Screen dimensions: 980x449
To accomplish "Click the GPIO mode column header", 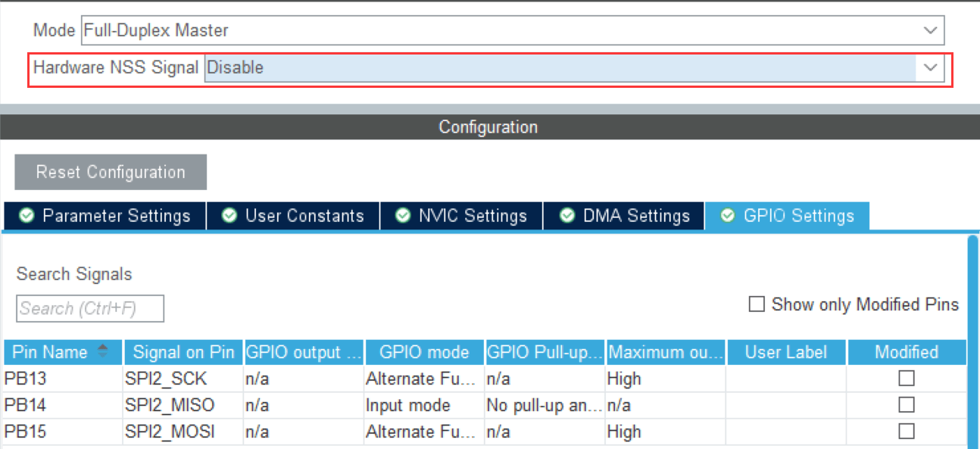I will (x=424, y=352).
